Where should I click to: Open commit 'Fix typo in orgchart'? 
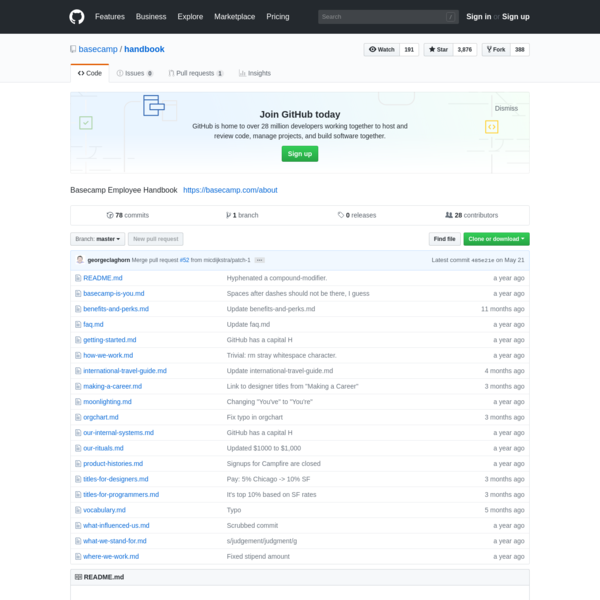coord(254,417)
